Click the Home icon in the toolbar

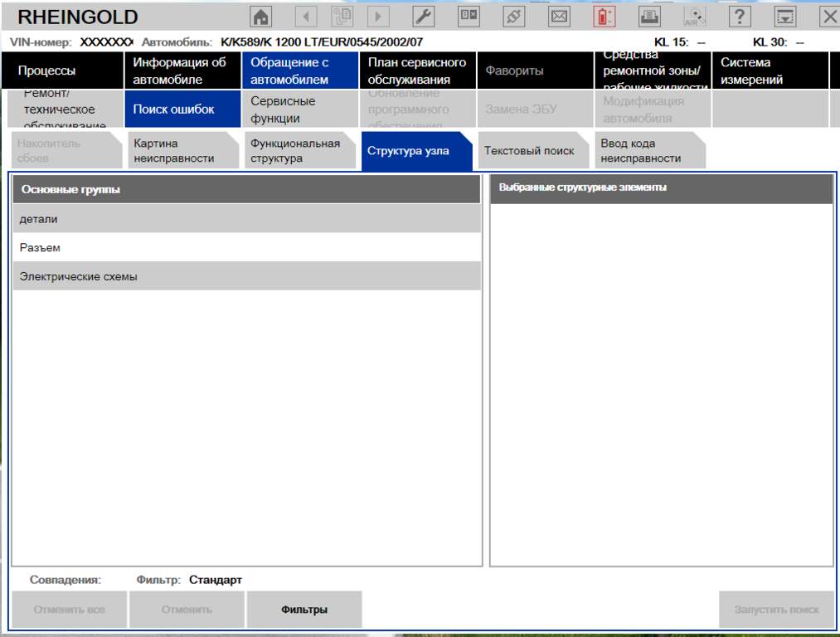coord(261,17)
